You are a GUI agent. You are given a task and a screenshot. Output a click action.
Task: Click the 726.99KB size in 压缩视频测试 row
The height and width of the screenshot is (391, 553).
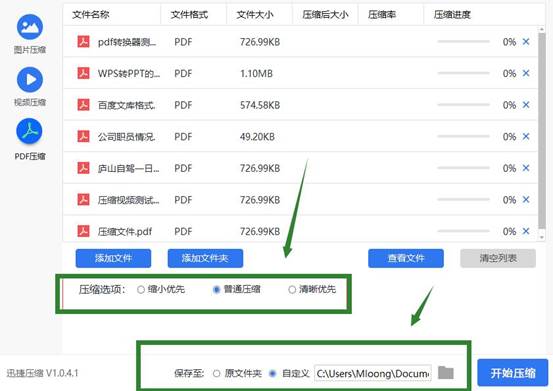coord(260,200)
